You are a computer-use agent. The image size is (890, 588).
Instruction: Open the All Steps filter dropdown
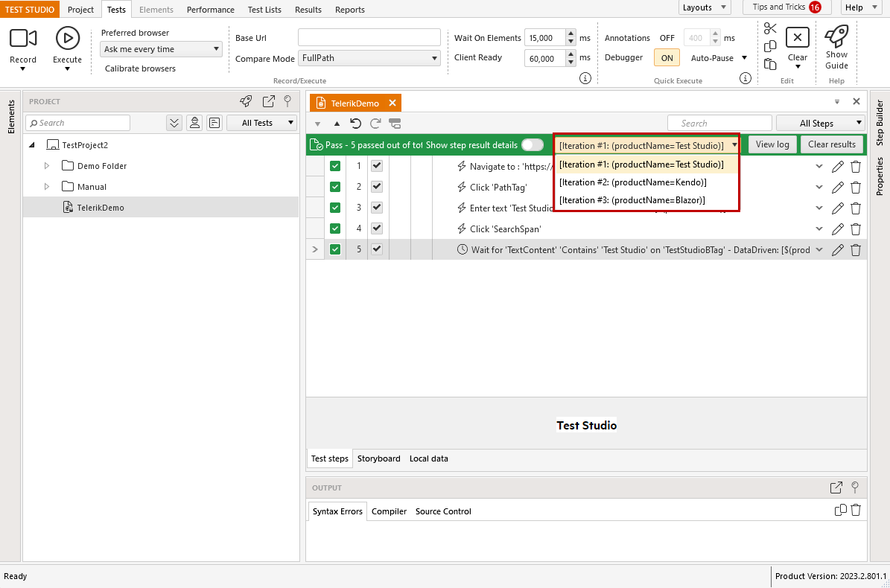[821, 123]
